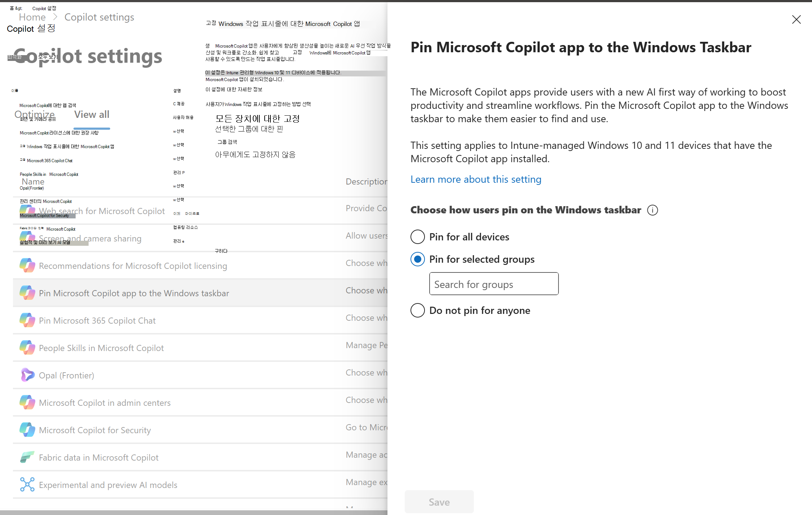Image resolution: width=812 pixels, height=515 pixels.
Task: Go to Home breadcrumb
Action: (32, 17)
